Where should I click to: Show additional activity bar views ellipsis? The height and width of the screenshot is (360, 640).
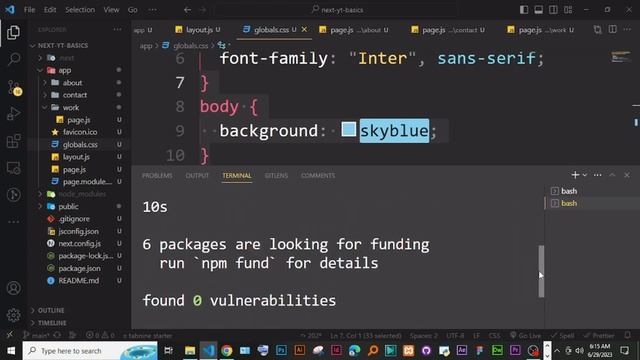13,222
